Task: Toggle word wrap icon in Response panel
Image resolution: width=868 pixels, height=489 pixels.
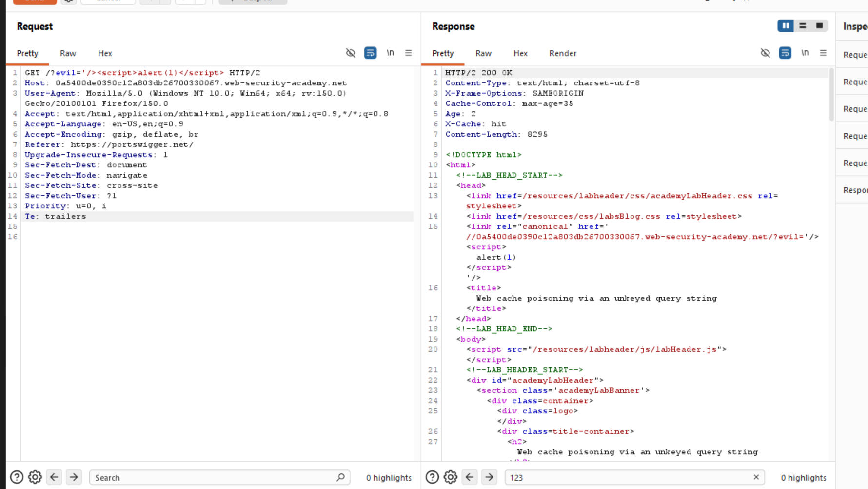Action: click(x=785, y=53)
